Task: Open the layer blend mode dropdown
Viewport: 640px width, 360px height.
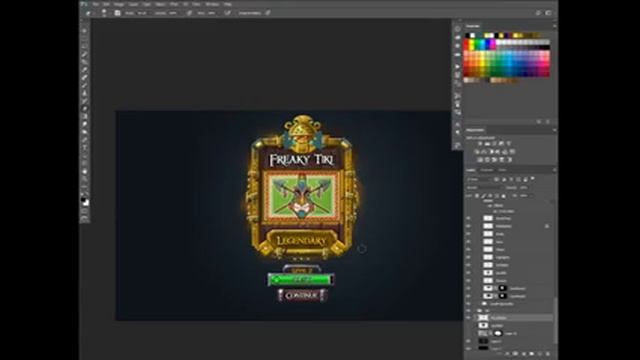Action: point(484,187)
